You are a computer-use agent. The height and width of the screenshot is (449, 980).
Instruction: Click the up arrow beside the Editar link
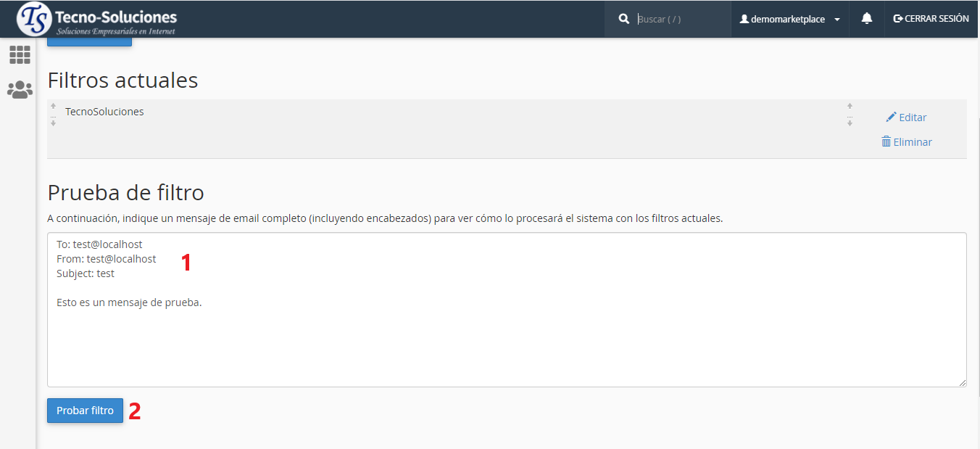pos(850,106)
